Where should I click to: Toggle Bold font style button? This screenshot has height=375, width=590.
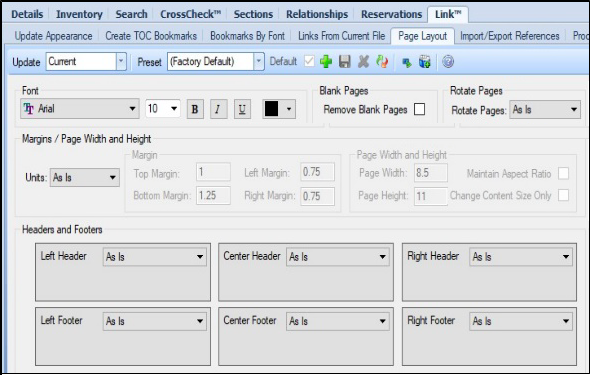click(195, 109)
